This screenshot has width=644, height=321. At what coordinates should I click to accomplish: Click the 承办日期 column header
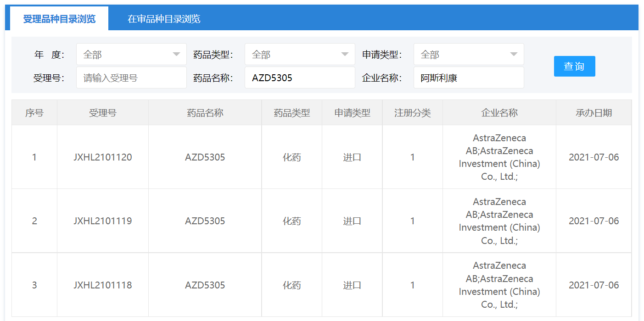594,113
